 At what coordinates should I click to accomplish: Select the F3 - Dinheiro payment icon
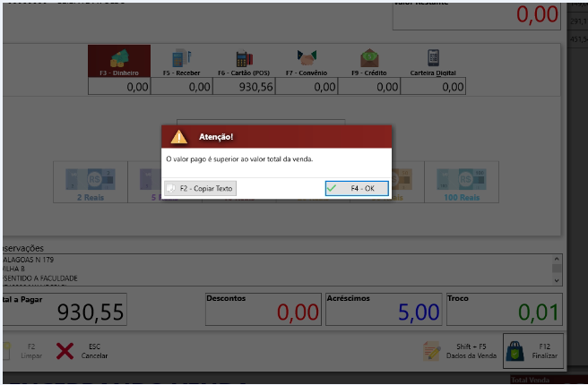(119, 58)
